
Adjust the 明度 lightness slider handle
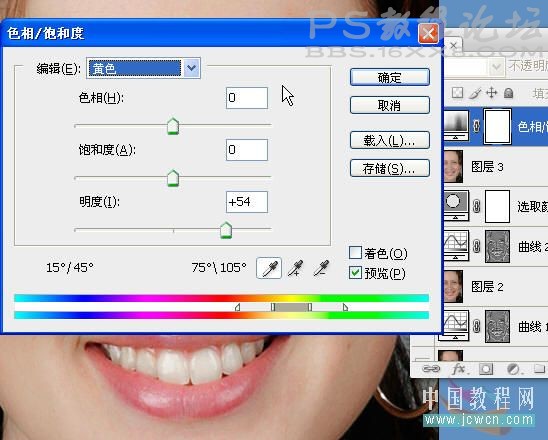point(226,230)
